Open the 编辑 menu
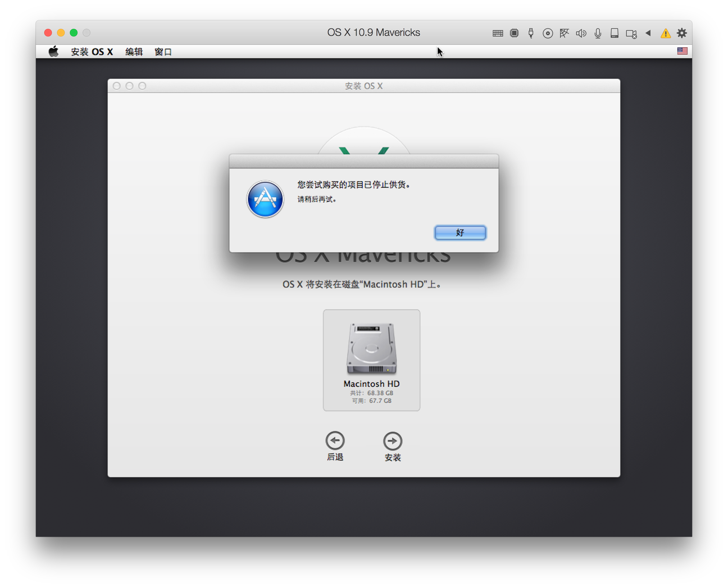The height and width of the screenshot is (588, 728). click(x=134, y=52)
